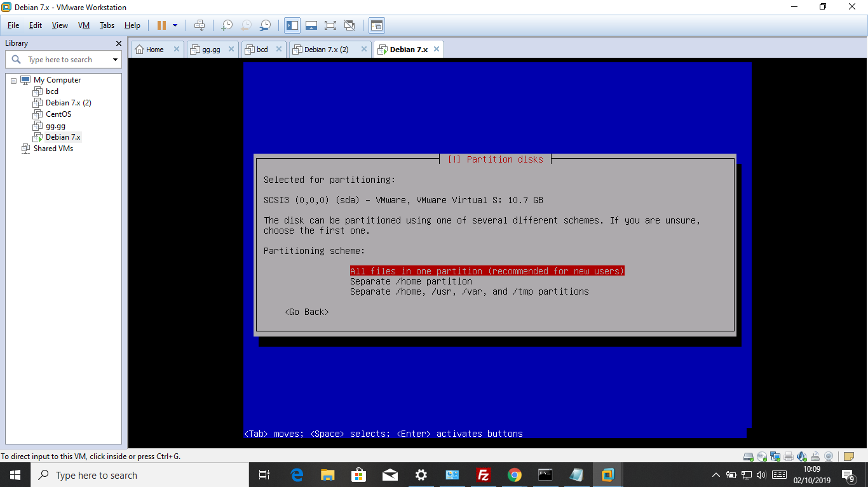The height and width of the screenshot is (487, 868).
Task: Open the View menu
Action: (x=60, y=25)
